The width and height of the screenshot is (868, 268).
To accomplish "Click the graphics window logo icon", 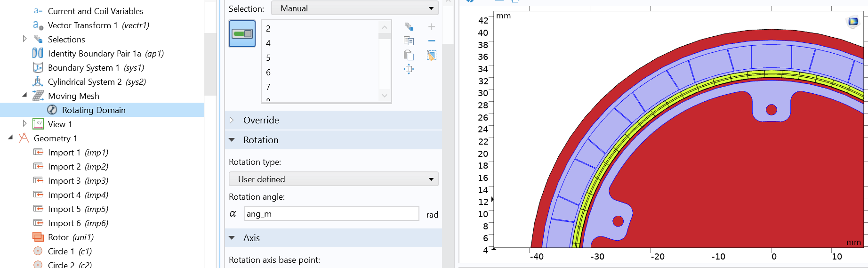I will click(853, 22).
